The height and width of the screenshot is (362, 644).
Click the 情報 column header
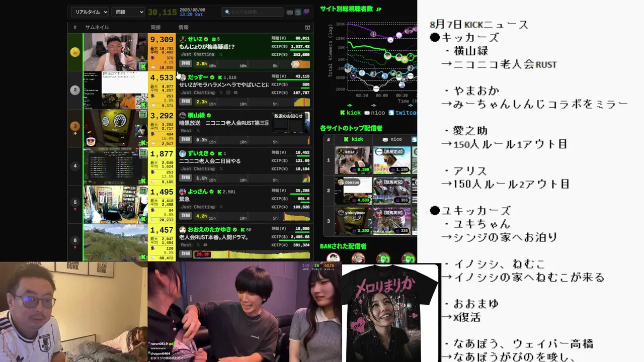coord(184,27)
